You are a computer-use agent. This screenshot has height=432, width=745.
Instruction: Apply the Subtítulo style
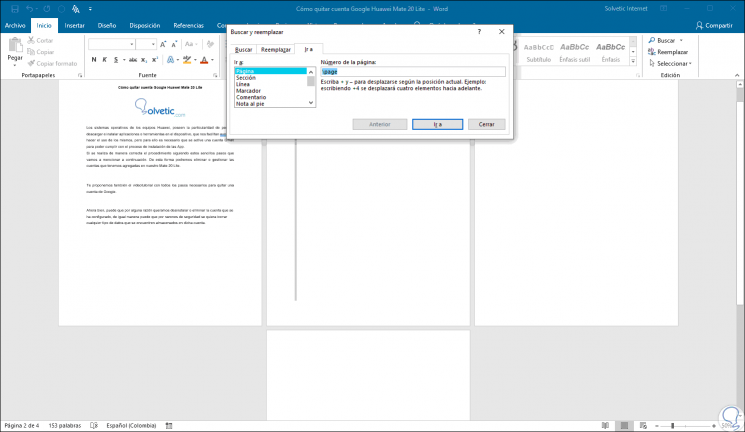539,52
